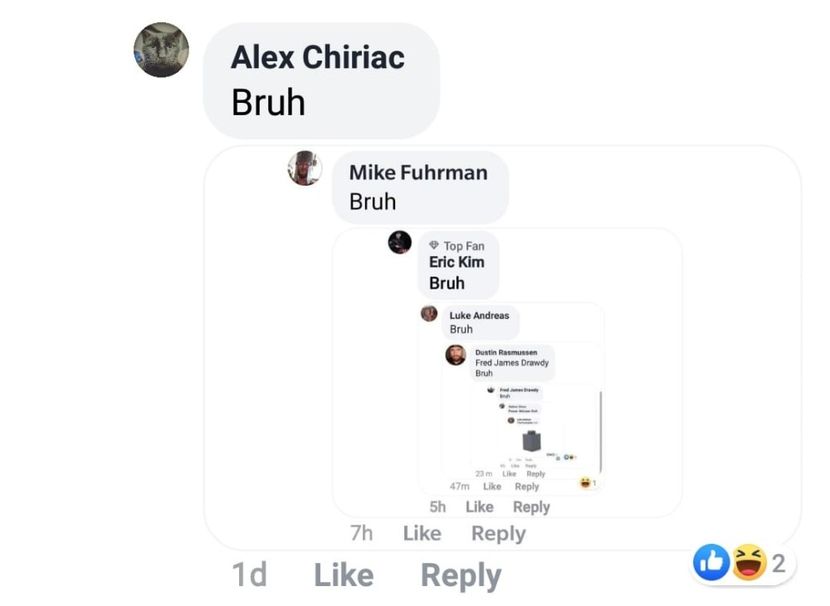Image resolution: width=830 pixels, height=606 pixels.
Task: Like Mike Fuhrman's 7h comment
Action: point(422,533)
